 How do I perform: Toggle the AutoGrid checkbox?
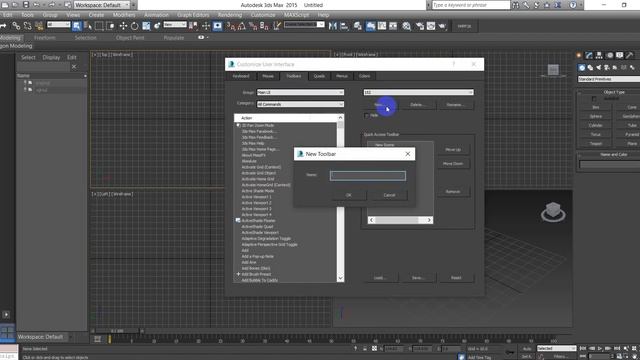[x=594, y=99]
